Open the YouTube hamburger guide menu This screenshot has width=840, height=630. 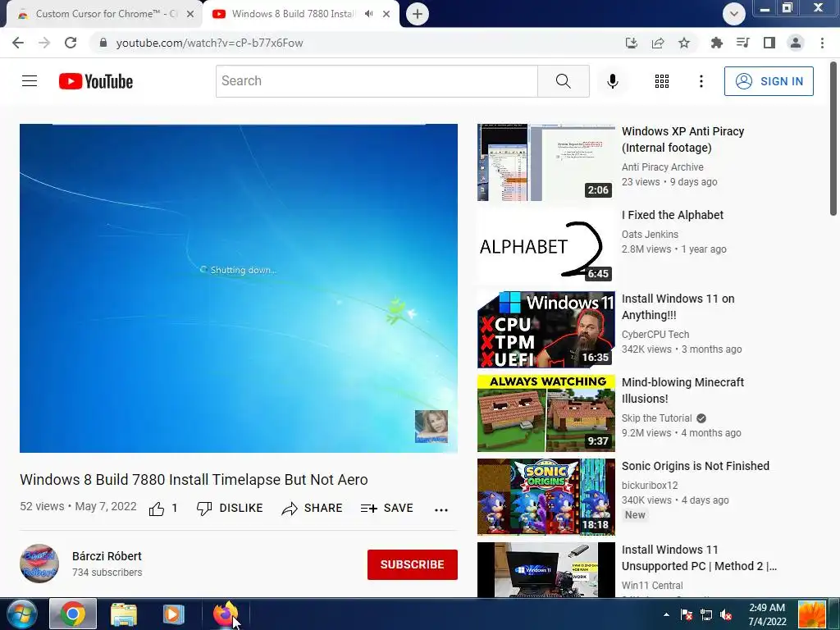(30, 81)
